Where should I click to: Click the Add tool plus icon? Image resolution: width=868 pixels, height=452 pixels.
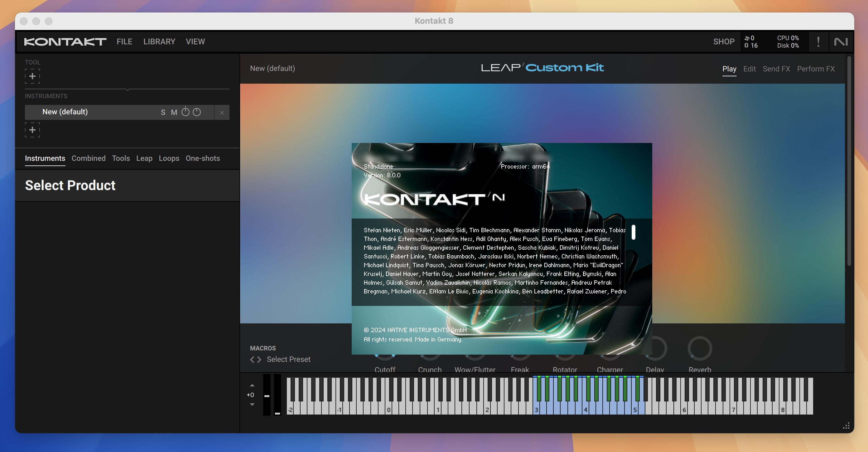point(33,75)
